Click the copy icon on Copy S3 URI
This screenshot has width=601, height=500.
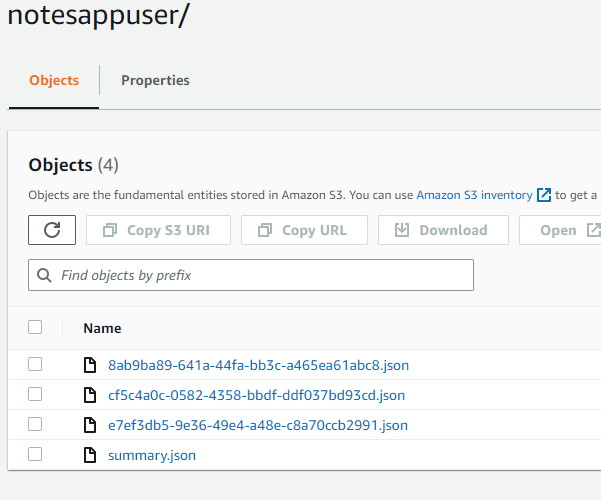pyautogui.click(x=110, y=230)
